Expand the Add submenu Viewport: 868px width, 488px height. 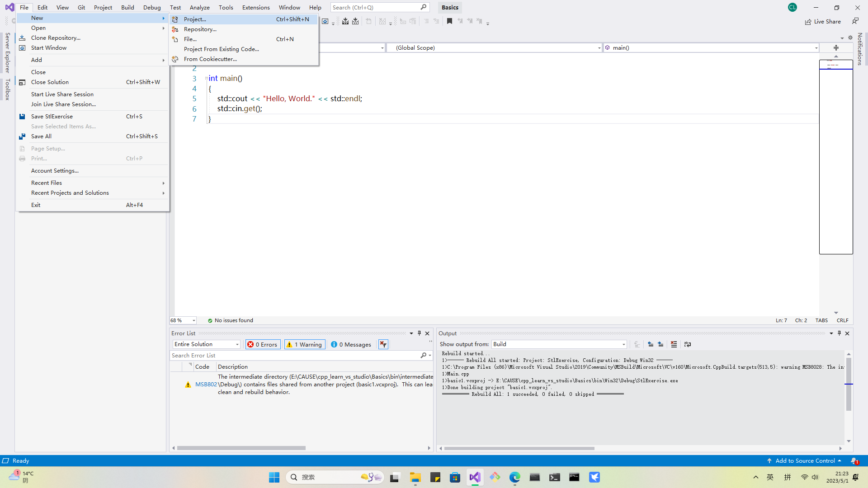point(93,60)
